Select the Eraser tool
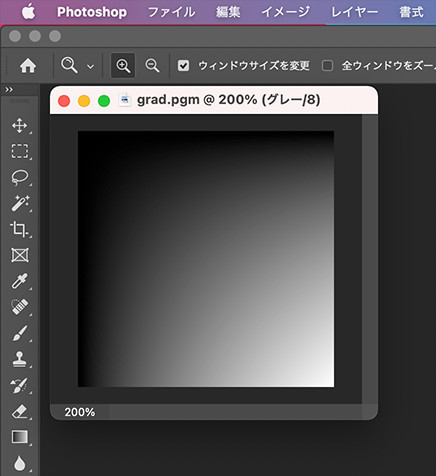This screenshot has height=476, width=436. [20, 411]
